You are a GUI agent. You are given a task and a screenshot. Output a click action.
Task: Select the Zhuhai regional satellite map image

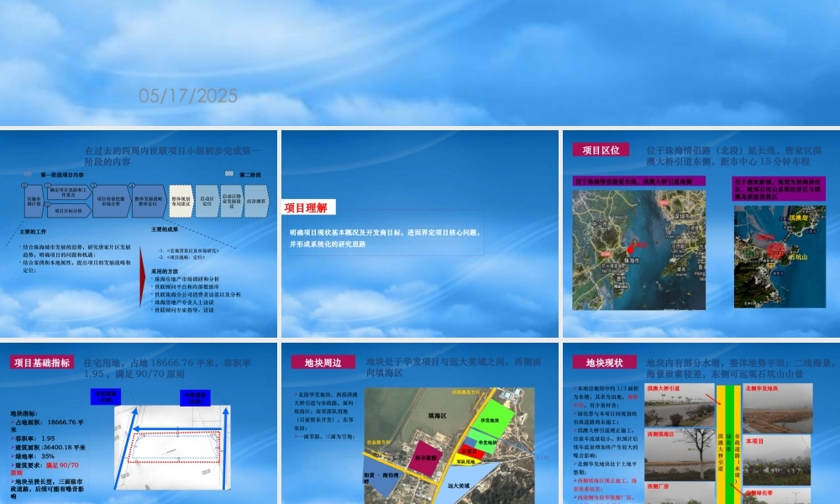point(638,249)
